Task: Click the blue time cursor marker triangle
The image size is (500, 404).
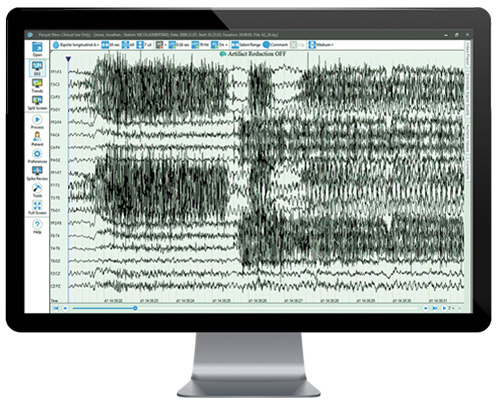Action: (x=68, y=59)
